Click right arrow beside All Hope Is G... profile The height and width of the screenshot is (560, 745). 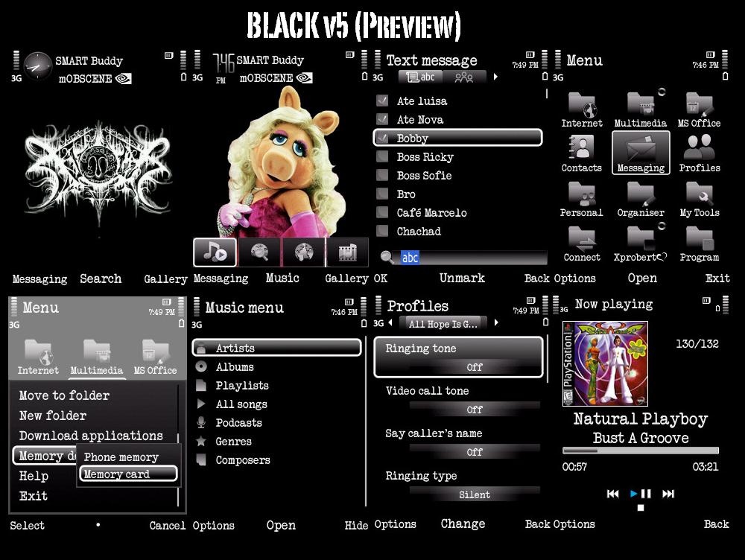pos(496,322)
